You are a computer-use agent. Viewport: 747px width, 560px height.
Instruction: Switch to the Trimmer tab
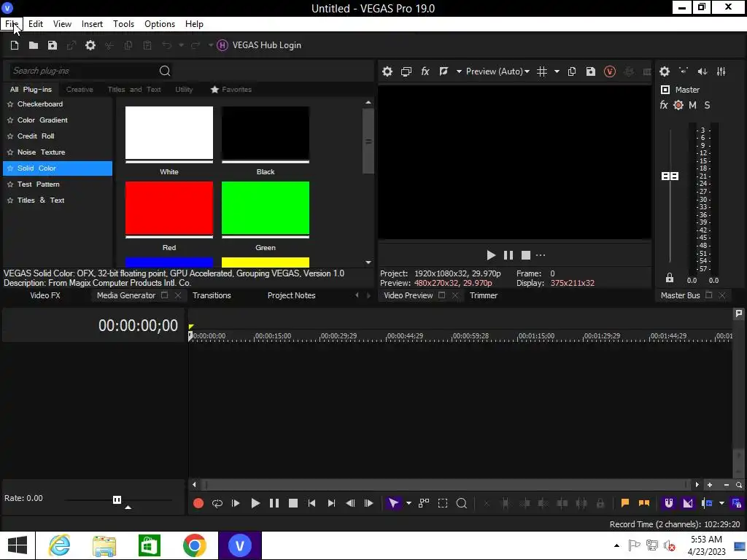coord(484,295)
